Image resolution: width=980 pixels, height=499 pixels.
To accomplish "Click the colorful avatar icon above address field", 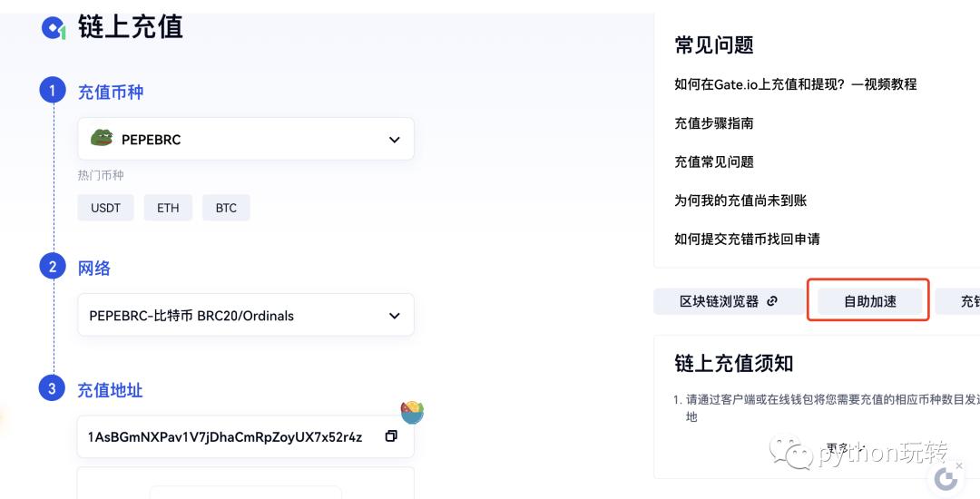I will [x=412, y=413].
